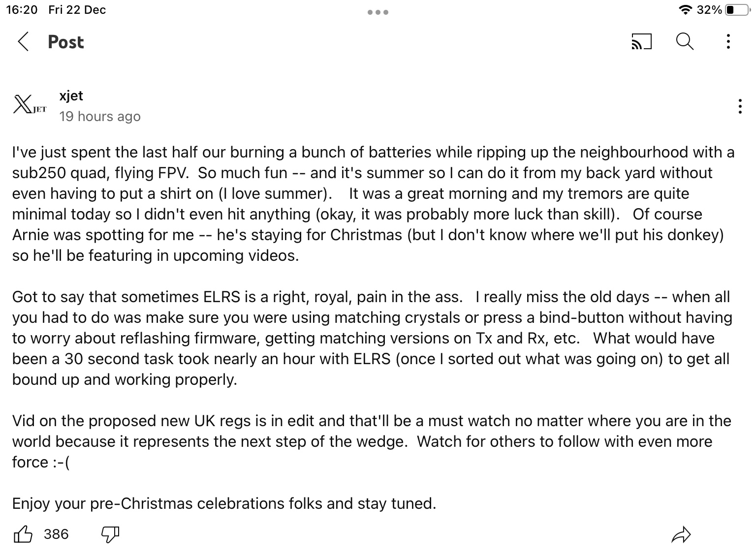Open the cast to screen icon
756x559 pixels.
[641, 42]
